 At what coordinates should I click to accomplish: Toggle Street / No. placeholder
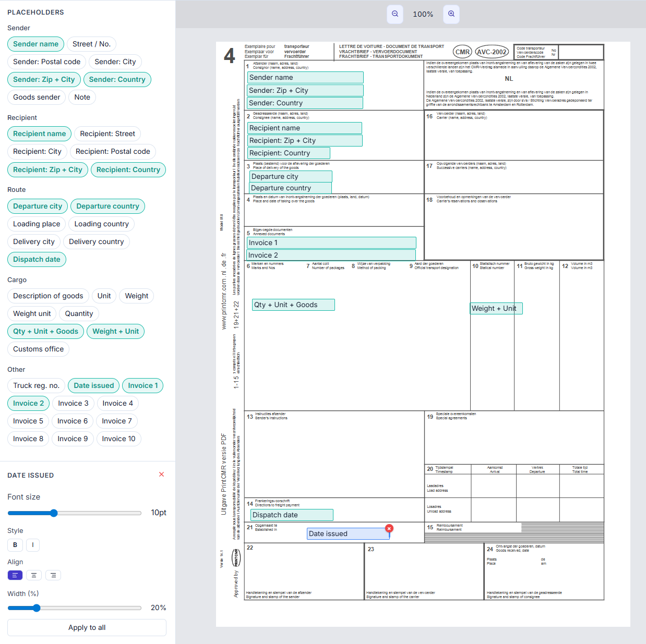[x=91, y=44]
